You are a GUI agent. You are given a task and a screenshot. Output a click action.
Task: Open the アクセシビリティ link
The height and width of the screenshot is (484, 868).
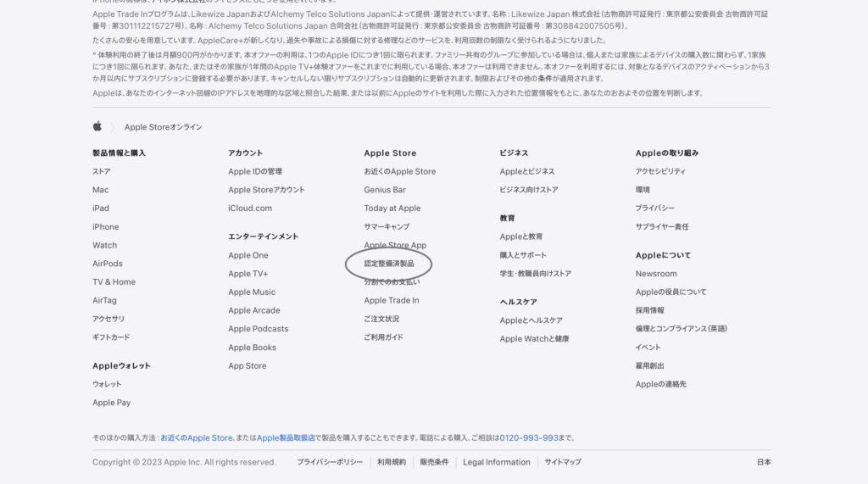point(660,171)
